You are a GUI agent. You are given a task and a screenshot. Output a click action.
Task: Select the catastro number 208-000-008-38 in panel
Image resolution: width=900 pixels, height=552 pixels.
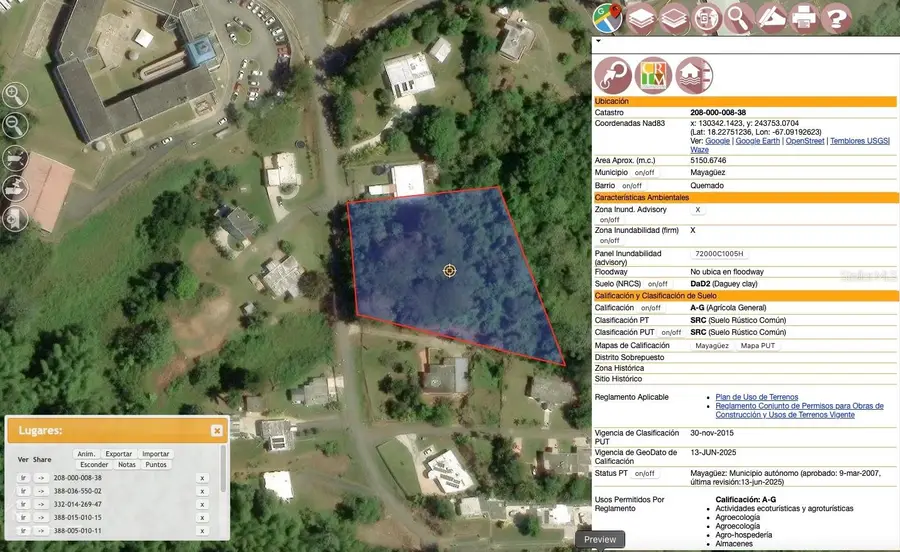[x=718, y=112]
